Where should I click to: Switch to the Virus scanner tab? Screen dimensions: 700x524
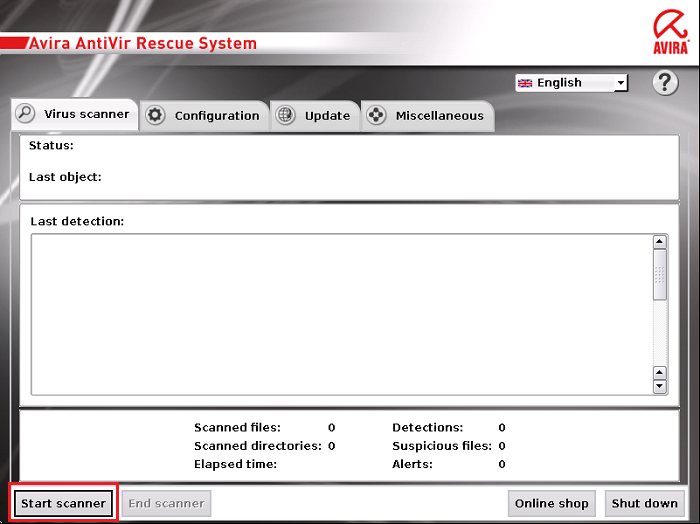coord(75,114)
